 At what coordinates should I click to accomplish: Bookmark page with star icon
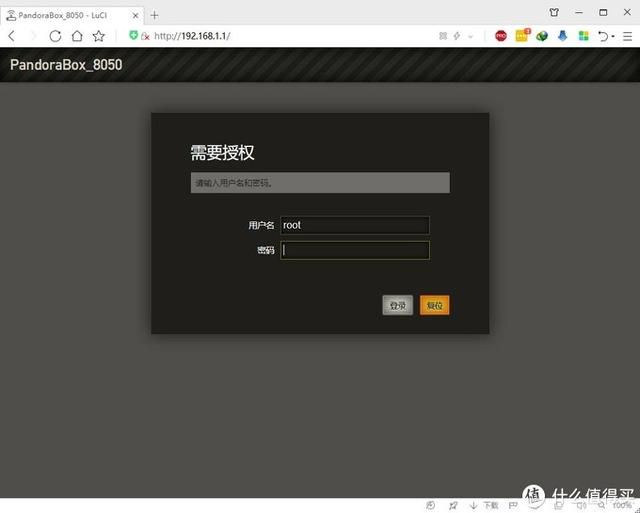click(x=98, y=36)
